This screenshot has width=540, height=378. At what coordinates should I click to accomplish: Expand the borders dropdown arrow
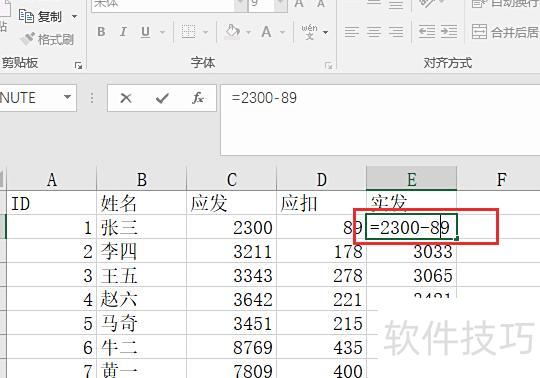click(x=206, y=32)
